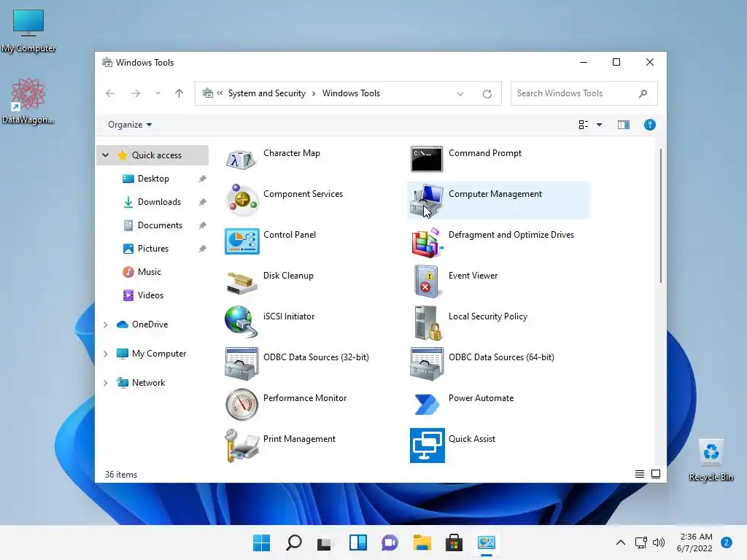Select the Control Panel icon
The image size is (747, 560).
(x=241, y=241)
